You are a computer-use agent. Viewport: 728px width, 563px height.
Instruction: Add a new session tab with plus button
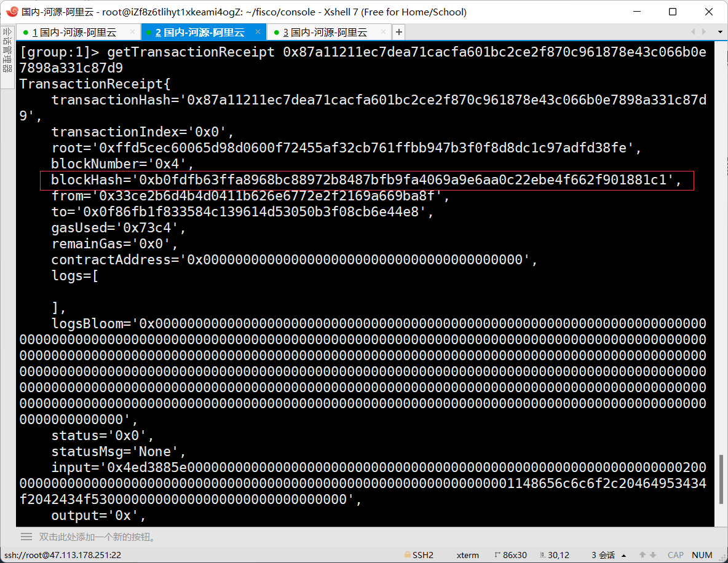399,32
